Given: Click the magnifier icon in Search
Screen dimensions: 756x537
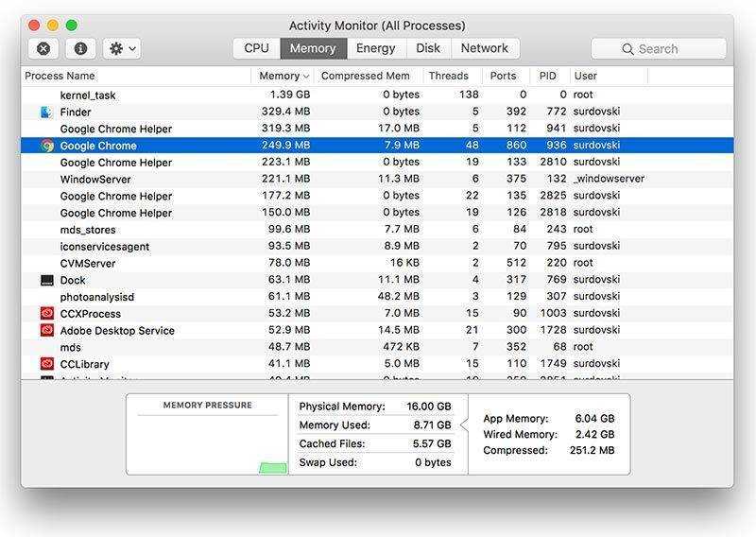Looking at the screenshot, I should (x=627, y=49).
